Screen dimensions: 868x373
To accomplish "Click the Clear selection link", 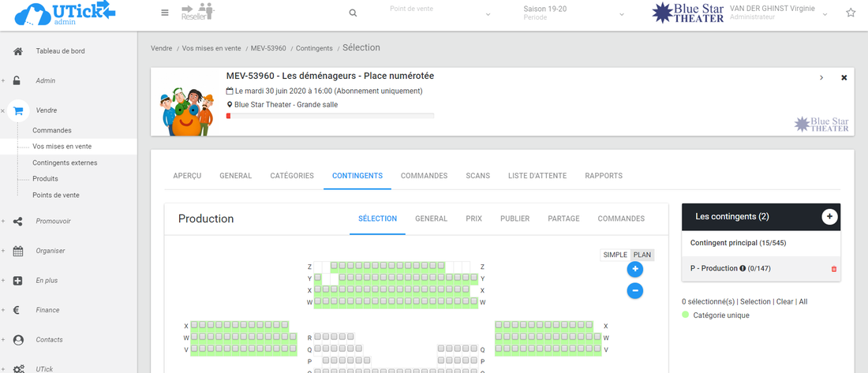I will [x=784, y=301].
